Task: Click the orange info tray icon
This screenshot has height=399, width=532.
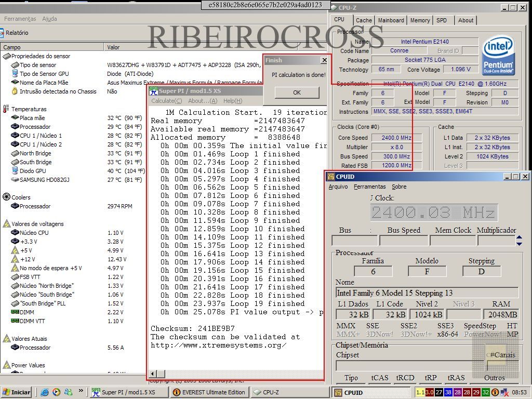Action: 495,392
